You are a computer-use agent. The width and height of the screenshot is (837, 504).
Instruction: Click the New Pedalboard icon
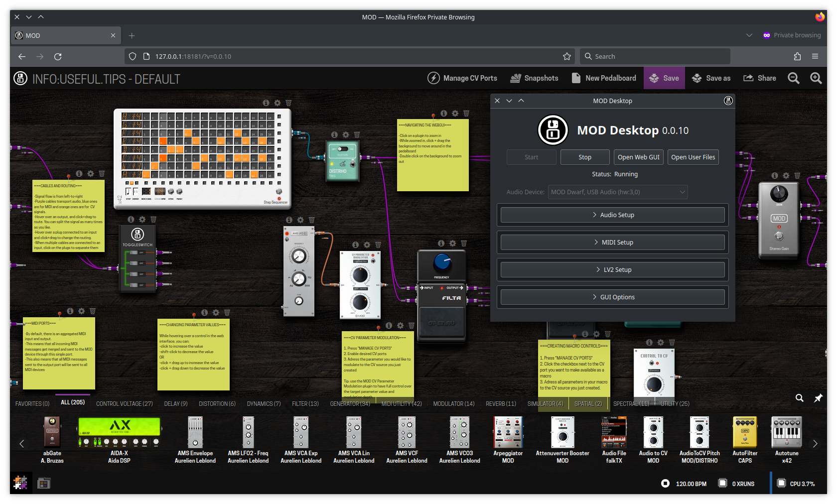576,78
